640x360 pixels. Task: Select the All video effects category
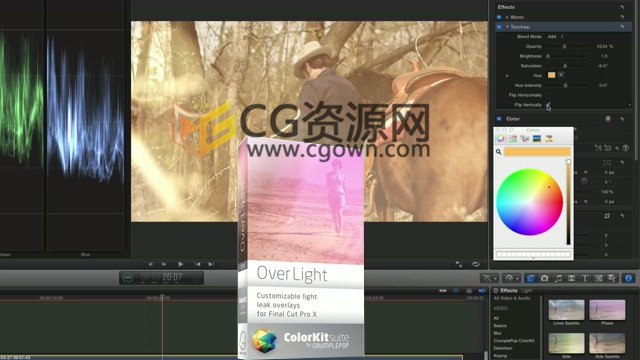pos(496,318)
